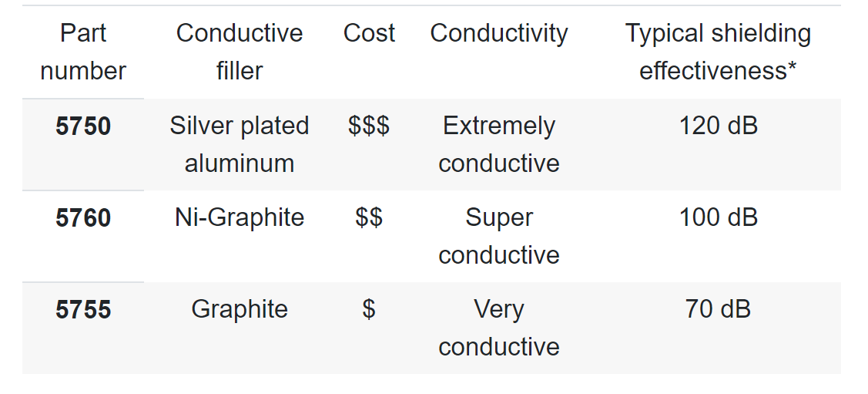Select the Very conductive cell
Viewport: 868px width, 394px height.
click(499, 328)
